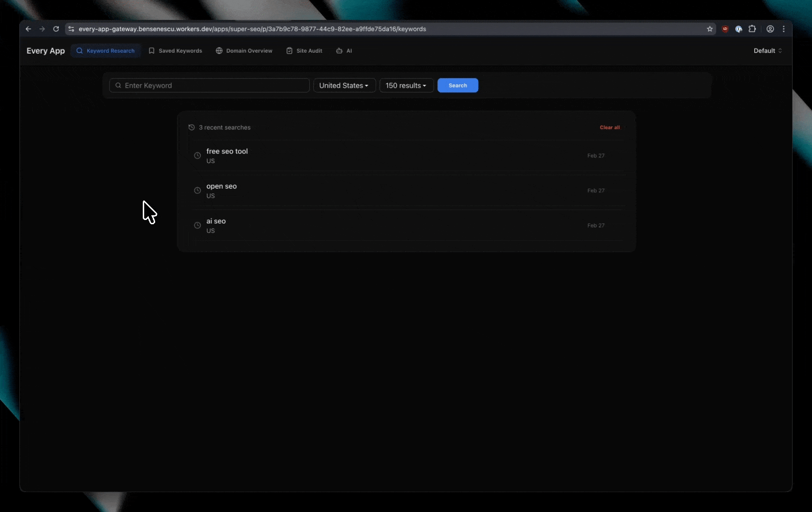Open the Domain Overview tab
The image size is (812, 512).
pyautogui.click(x=244, y=51)
